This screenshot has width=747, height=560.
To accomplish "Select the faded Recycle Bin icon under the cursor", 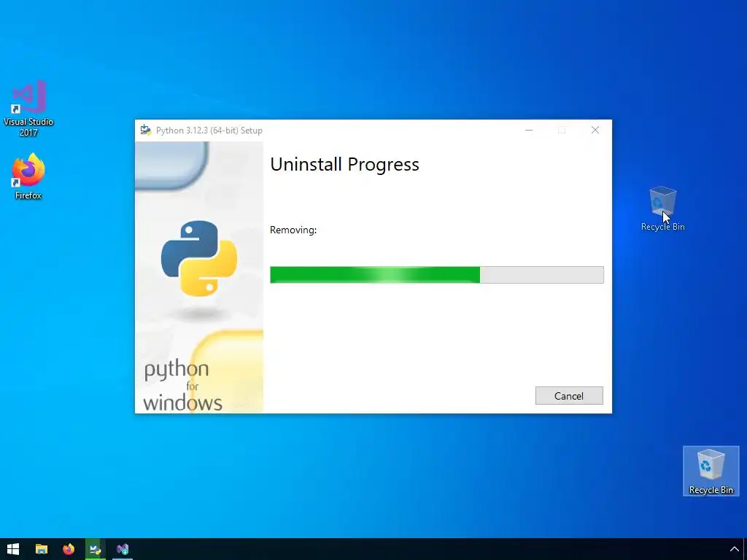I will [x=662, y=209].
